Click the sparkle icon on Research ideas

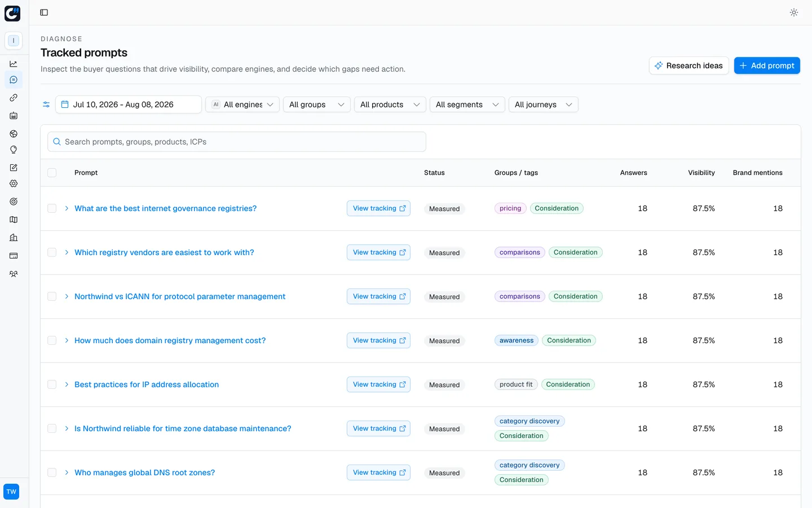[x=659, y=65]
